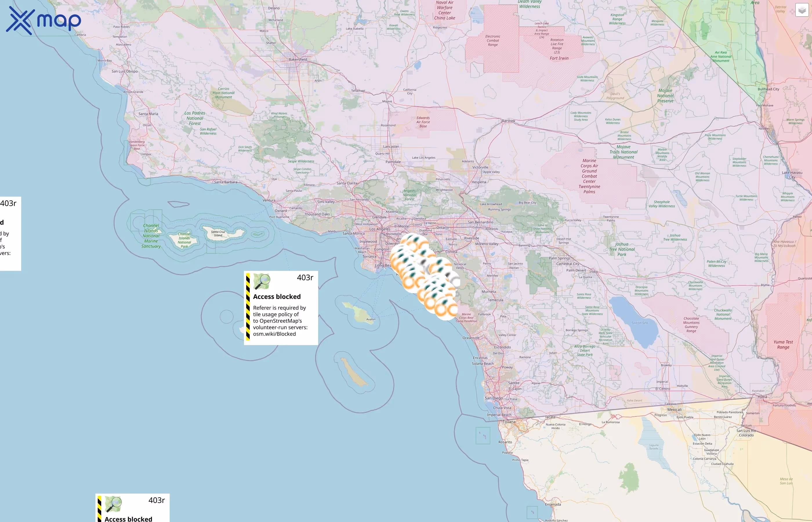812x522 pixels.
Task: Click the 'Lake Havasu City' map label
Action: coord(792,175)
